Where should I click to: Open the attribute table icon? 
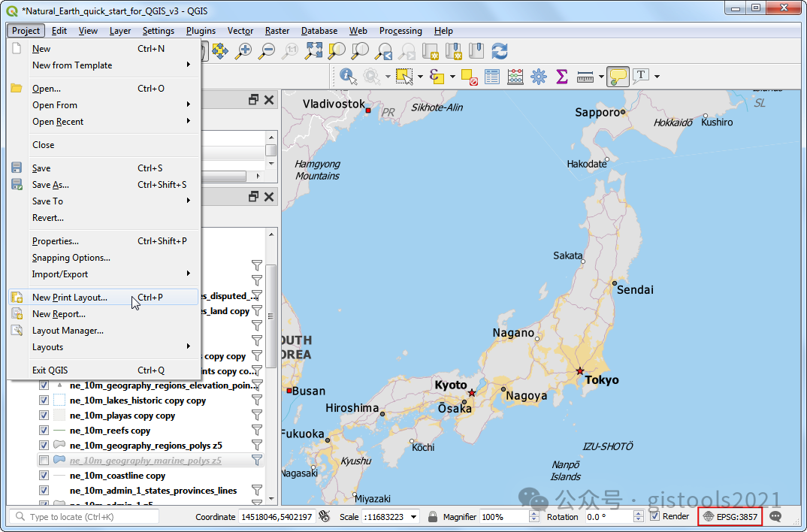492,77
